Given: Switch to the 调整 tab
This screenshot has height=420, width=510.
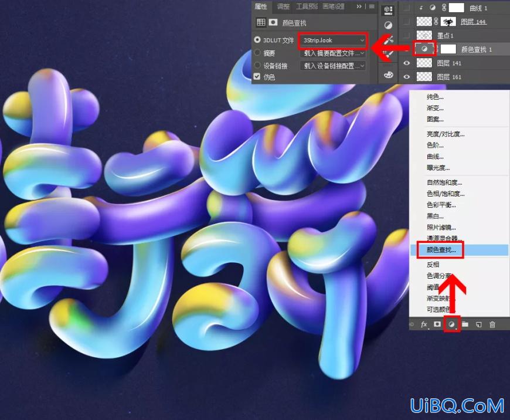Looking at the screenshot, I should 283,6.
